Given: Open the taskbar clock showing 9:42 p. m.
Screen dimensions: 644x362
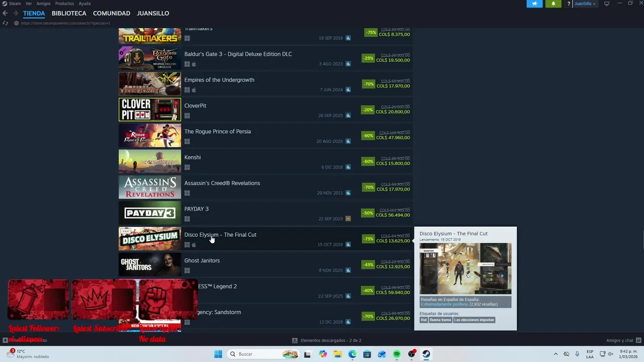Looking at the screenshot, I should [x=627, y=354].
